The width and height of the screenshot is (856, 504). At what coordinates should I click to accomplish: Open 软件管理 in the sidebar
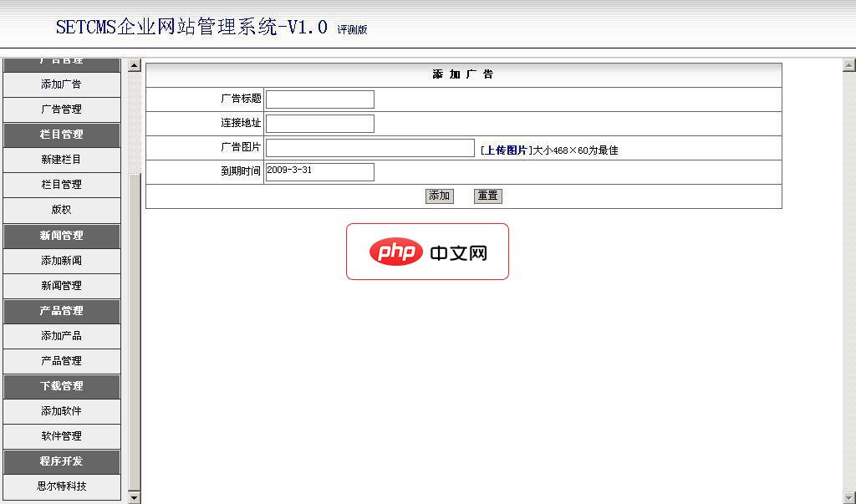tap(61, 436)
